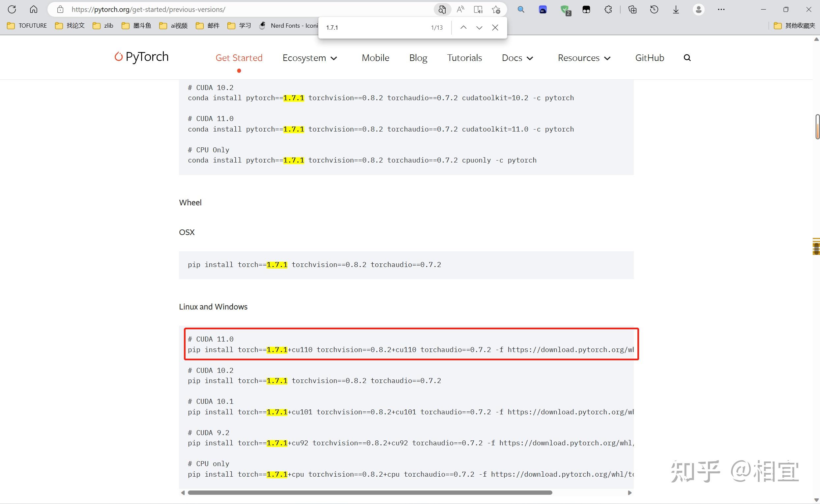View site information lock icon
The width and height of the screenshot is (820, 504).
point(60,9)
